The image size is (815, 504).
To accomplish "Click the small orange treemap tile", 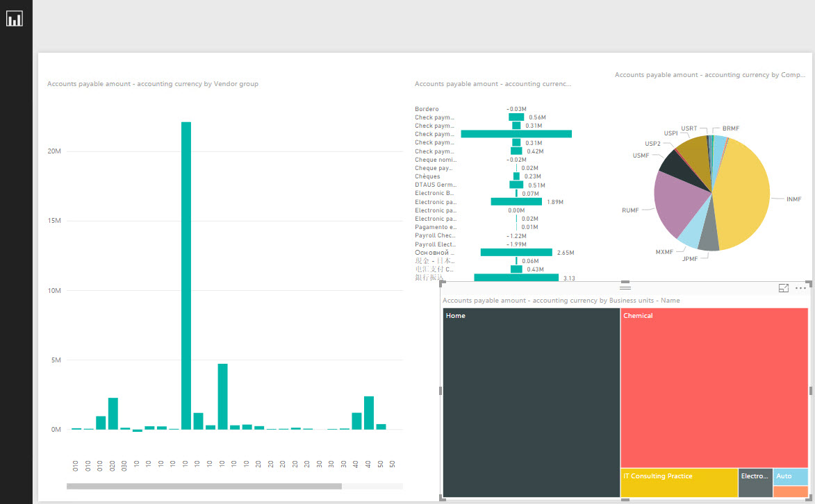I will tap(790, 492).
